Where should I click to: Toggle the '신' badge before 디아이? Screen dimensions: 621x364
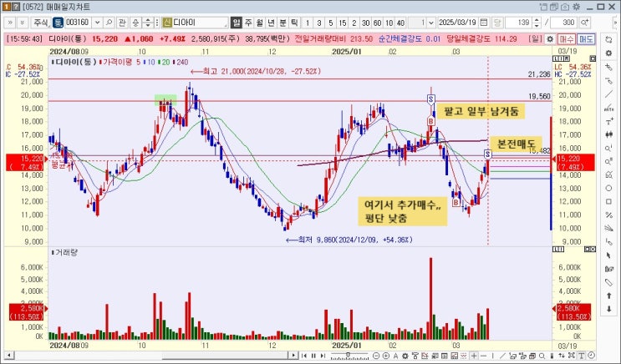coord(166,23)
